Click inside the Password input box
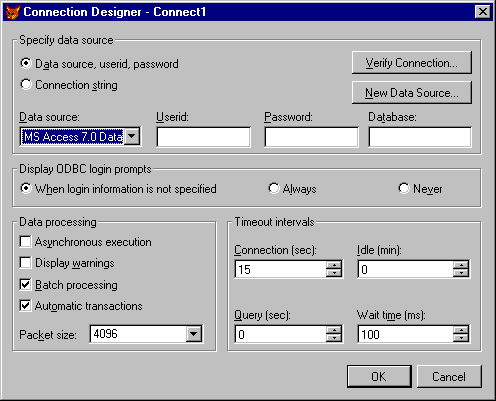 [x=311, y=137]
